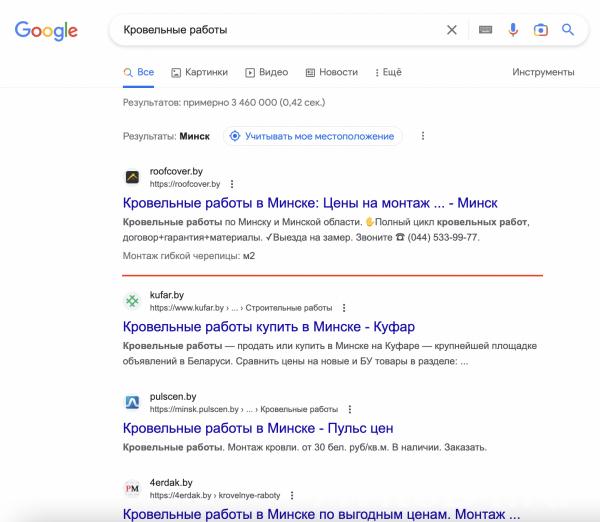
Task: Open three-dot menu beside pulscen.by URL
Action: [350, 409]
